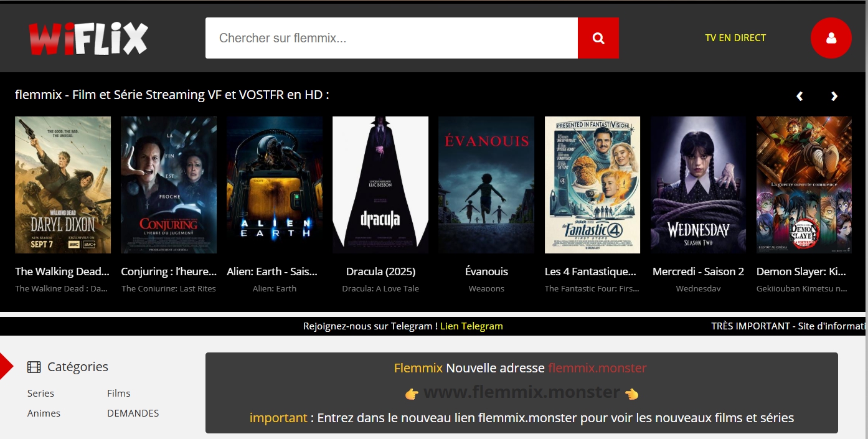Click the yellow 'Flemmix' word in notice
The height and width of the screenshot is (439, 868).
418,368
